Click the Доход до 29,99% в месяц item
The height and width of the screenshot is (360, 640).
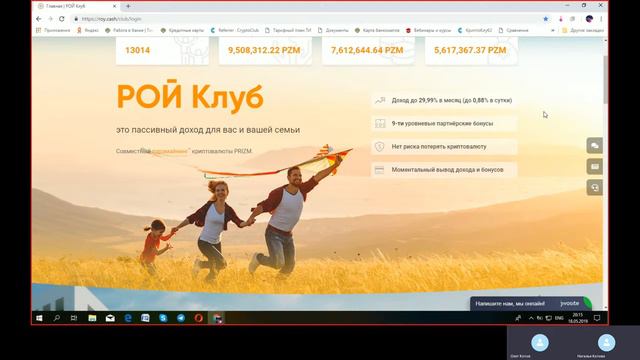point(444,100)
